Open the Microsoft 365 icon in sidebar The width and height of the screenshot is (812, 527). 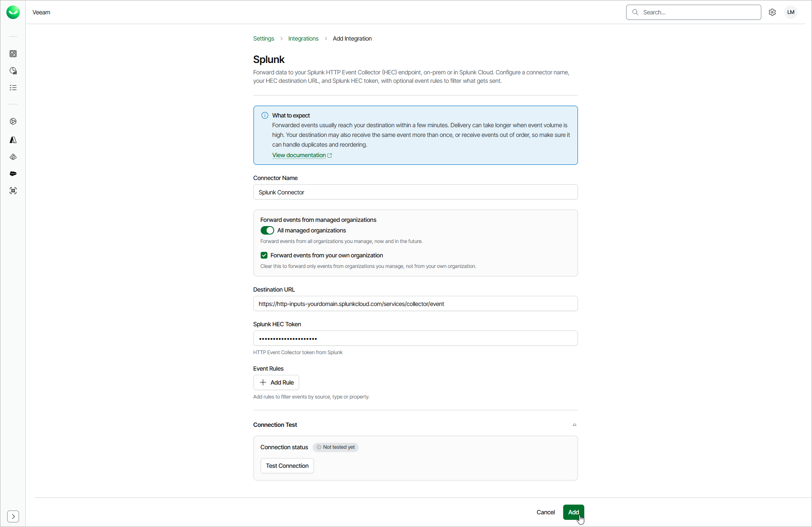(13, 121)
